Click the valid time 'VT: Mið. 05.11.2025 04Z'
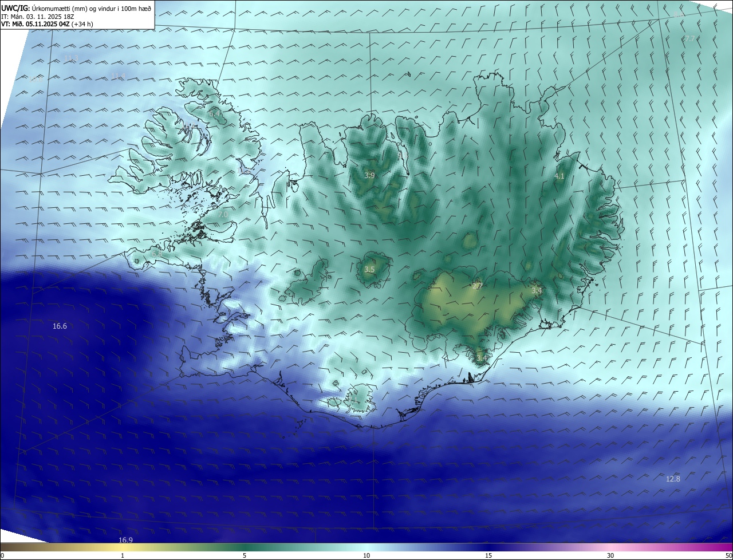 pyautogui.click(x=36, y=24)
